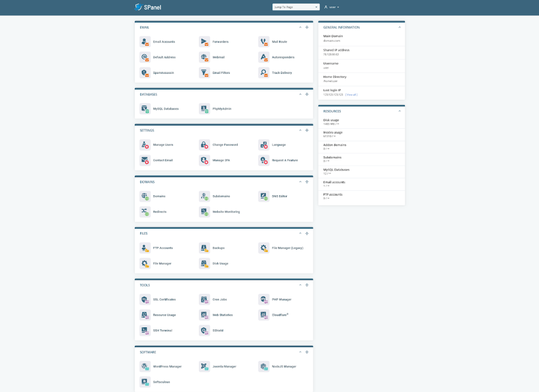Open the Cron Jobs tool
Image resolution: width=539 pixels, height=392 pixels.
click(220, 299)
